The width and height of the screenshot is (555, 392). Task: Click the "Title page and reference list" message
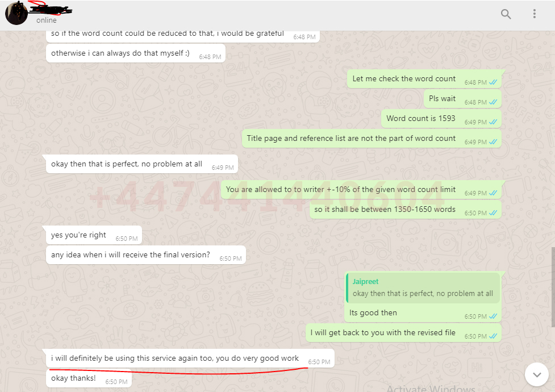point(372,139)
